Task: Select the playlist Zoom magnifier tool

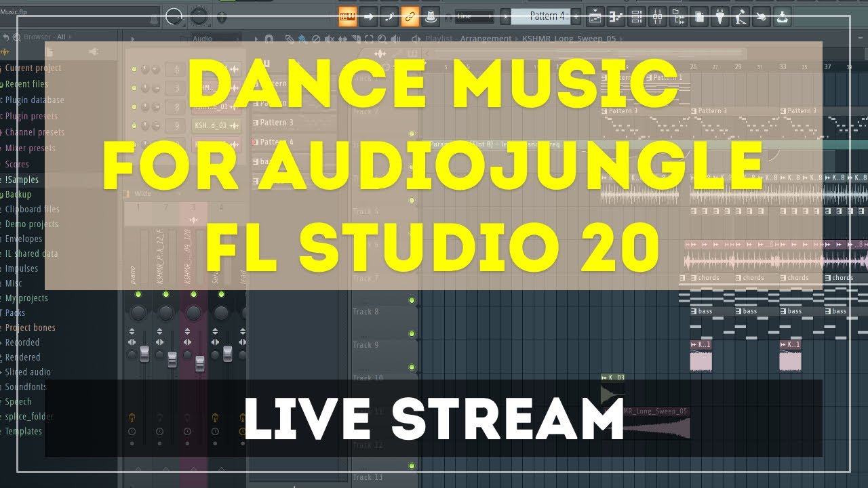Action: pos(382,39)
